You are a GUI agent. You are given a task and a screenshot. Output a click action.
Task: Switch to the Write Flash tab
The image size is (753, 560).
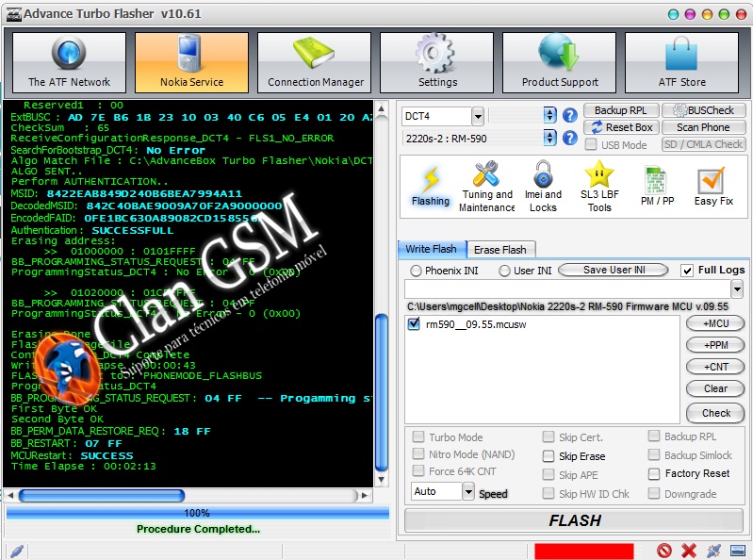click(432, 249)
